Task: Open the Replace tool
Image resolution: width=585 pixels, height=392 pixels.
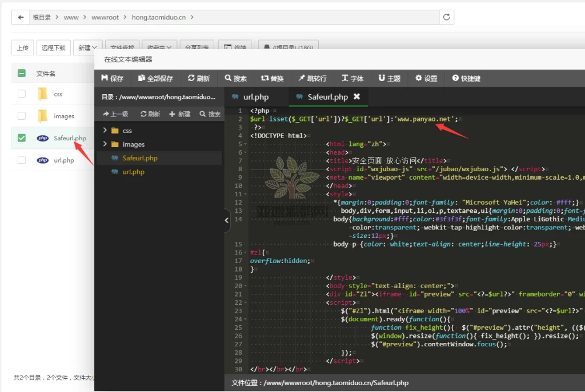Action: 272,78
